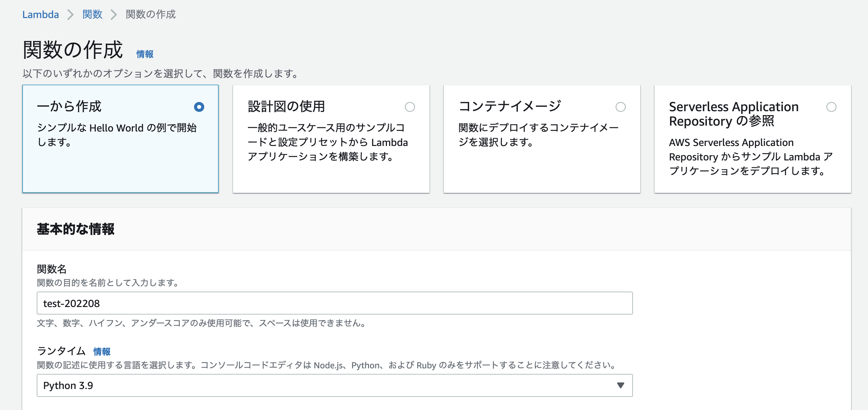Image resolution: width=868 pixels, height=410 pixels.
Task: Select the 一から作成 radio button
Action: click(x=199, y=107)
